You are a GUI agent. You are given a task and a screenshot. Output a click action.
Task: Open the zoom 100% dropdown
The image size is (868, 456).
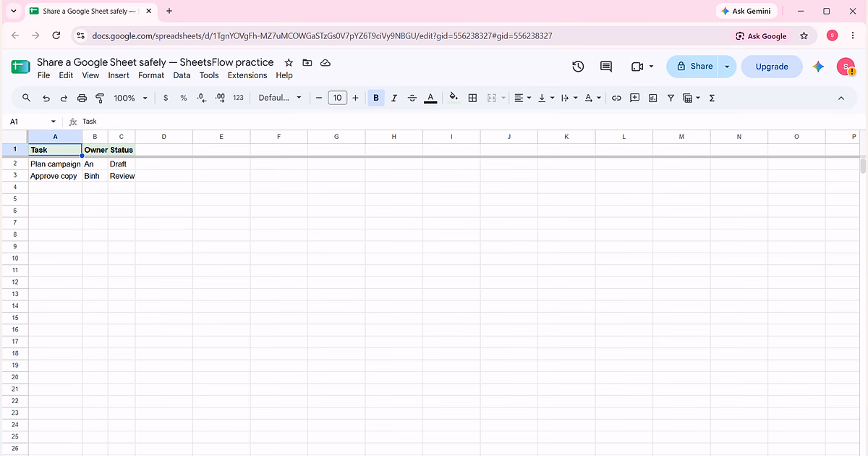click(130, 98)
